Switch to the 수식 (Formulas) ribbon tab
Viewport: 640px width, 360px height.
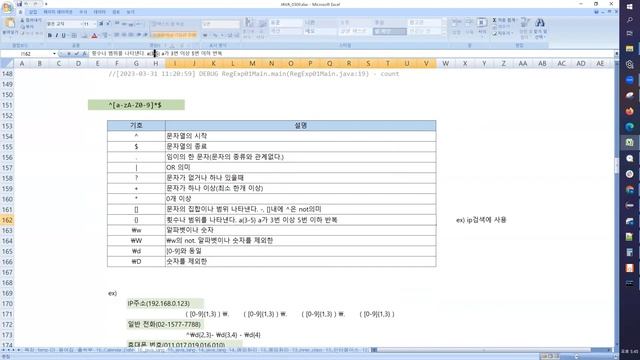tap(83, 12)
